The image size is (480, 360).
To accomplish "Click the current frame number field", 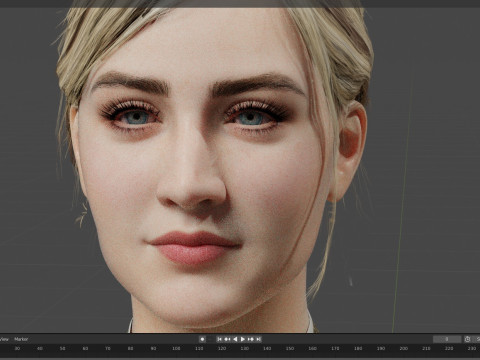I will click(x=447, y=339).
